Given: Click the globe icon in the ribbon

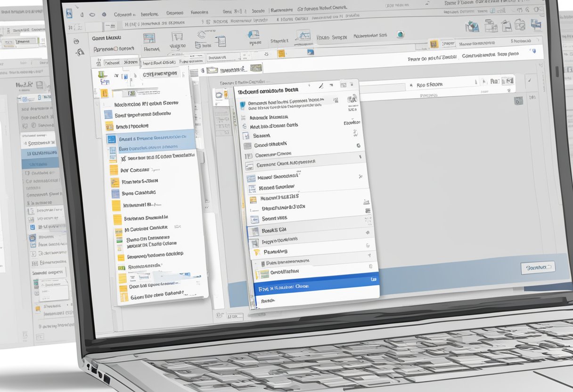Looking at the screenshot, I should [400, 34].
